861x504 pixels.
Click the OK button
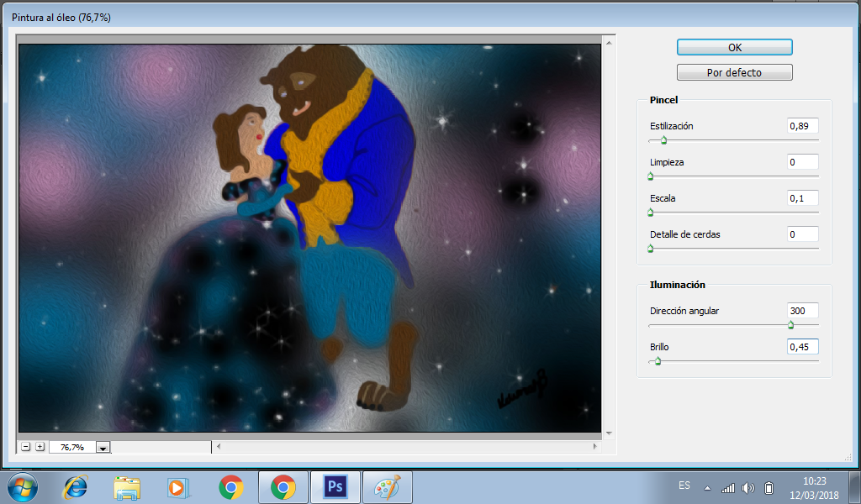coord(734,47)
